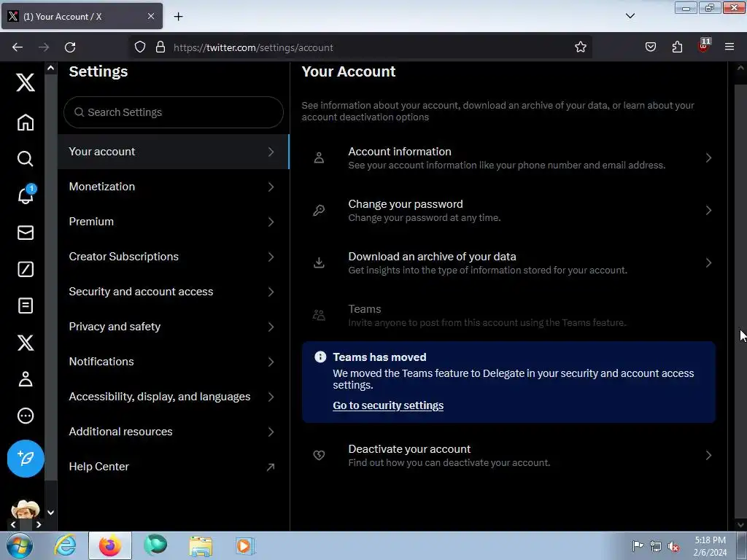Open Profile person icon in sidebar
Image resolution: width=747 pixels, height=560 pixels.
26,379
